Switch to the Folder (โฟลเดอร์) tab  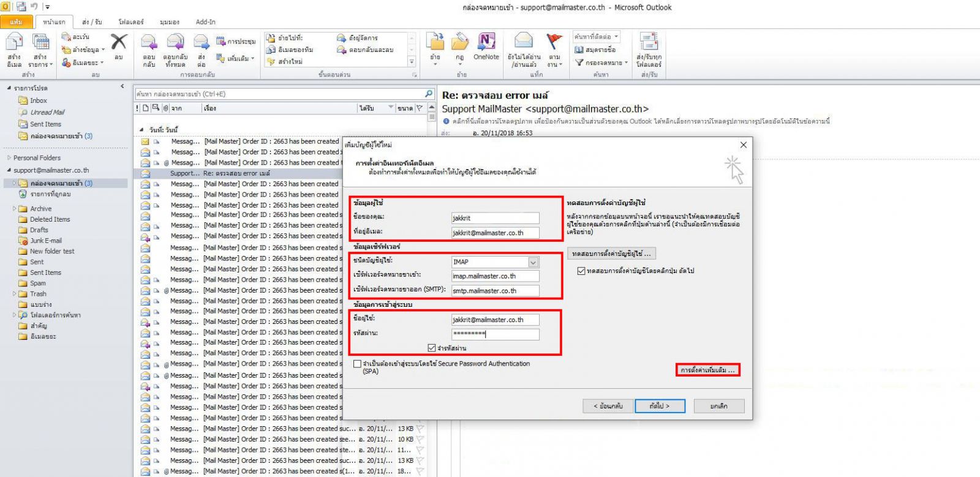[x=131, y=21]
